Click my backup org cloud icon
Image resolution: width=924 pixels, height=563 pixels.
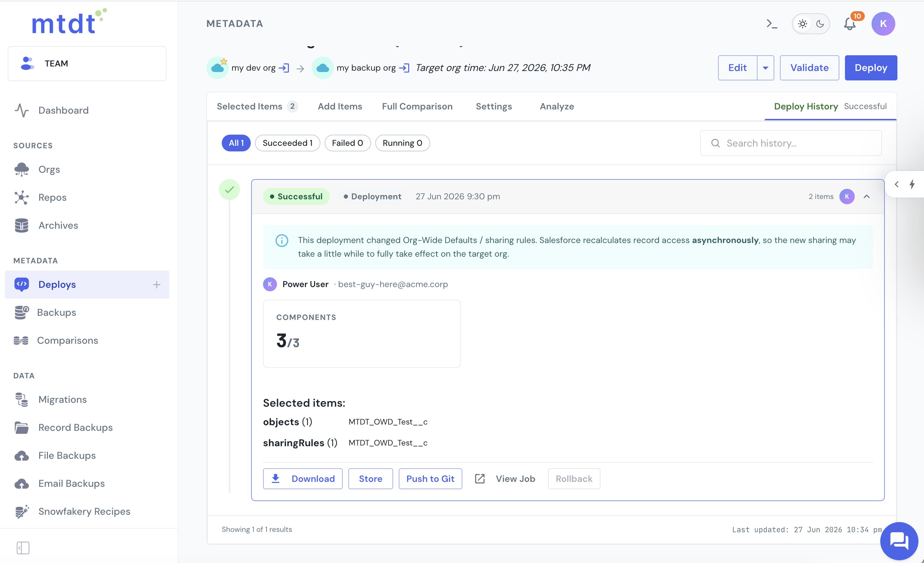click(322, 68)
